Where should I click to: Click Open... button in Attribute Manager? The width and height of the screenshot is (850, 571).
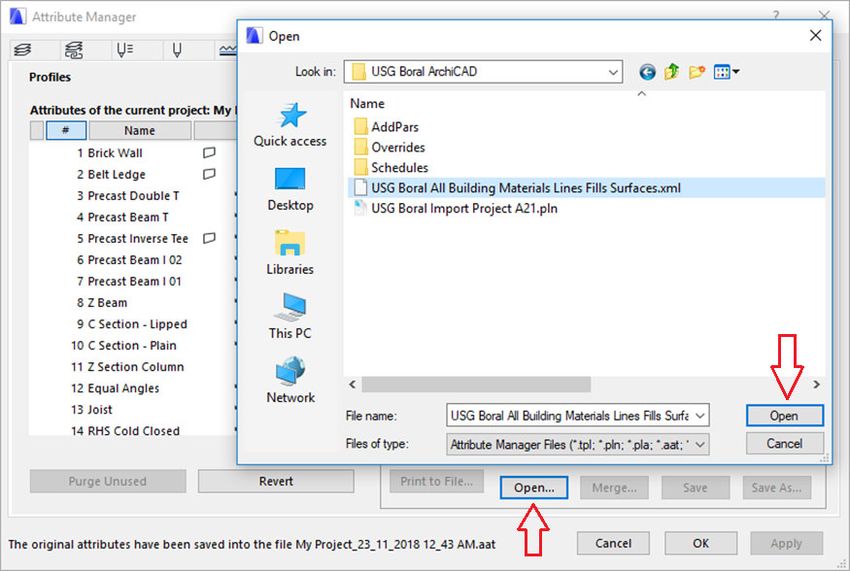pos(534,487)
